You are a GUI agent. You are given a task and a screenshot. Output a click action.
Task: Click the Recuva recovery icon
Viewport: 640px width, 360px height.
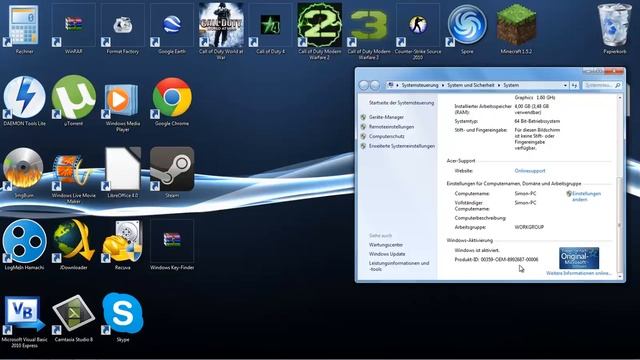coord(122,242)
